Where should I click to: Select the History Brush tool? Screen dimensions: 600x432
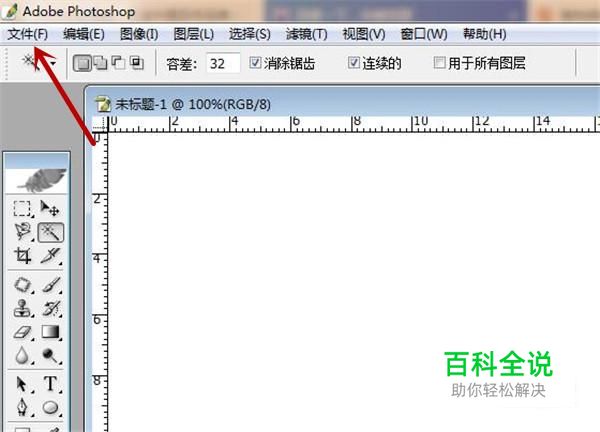50,308
